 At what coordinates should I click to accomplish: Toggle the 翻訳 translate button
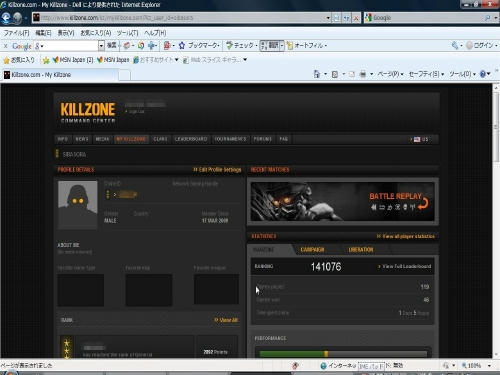270,45
